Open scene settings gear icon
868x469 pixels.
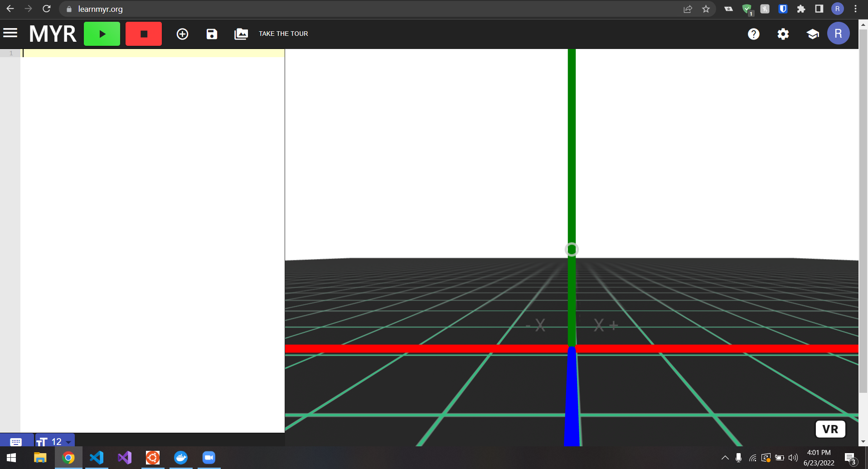(x=783, y=34)
